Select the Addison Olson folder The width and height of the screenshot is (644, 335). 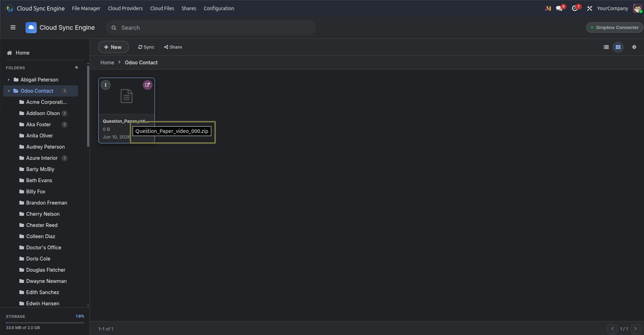click(x=43, y=113)
